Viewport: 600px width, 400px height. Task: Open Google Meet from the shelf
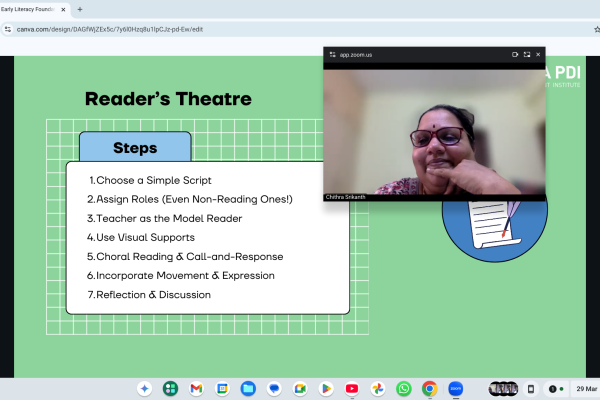click(300, 388)
